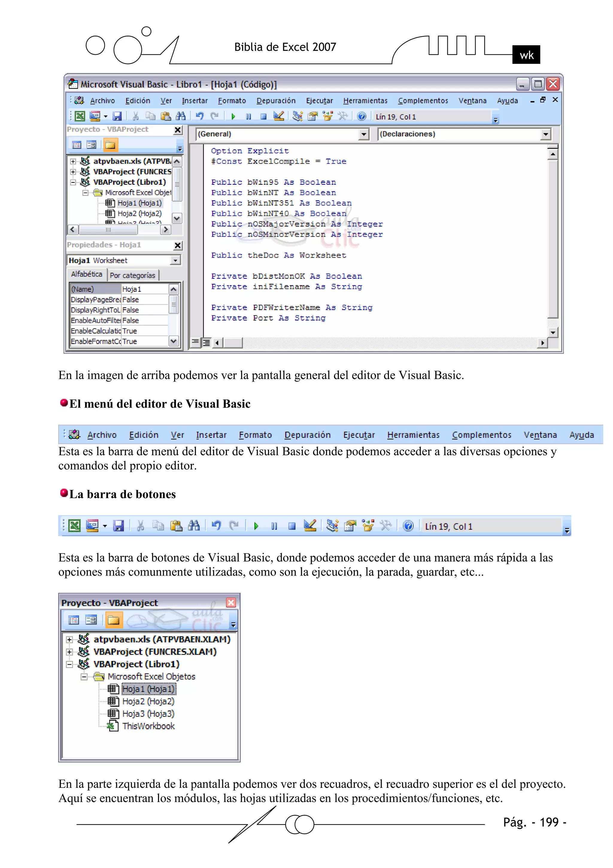Open Insertar menu in main window
The image size is (613, 868).
click(x=195, y=101)
